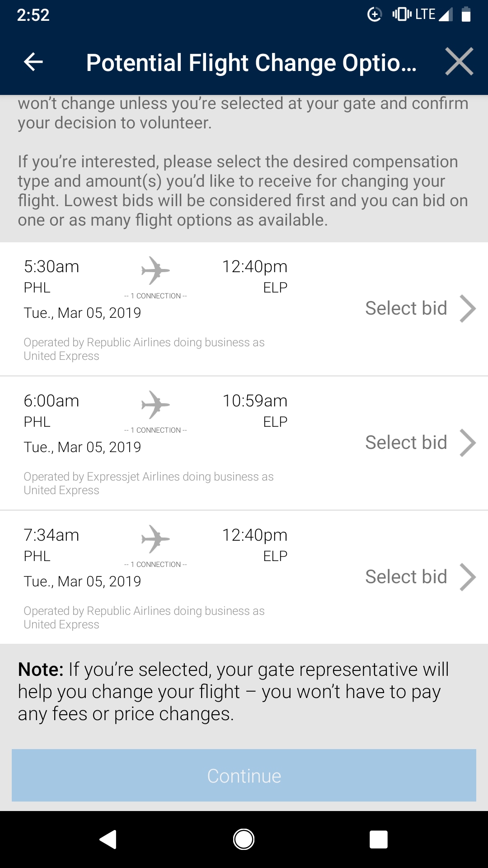
Task: Open flight arriving 10:59am at ELP
Action: [x=255, y=401]
